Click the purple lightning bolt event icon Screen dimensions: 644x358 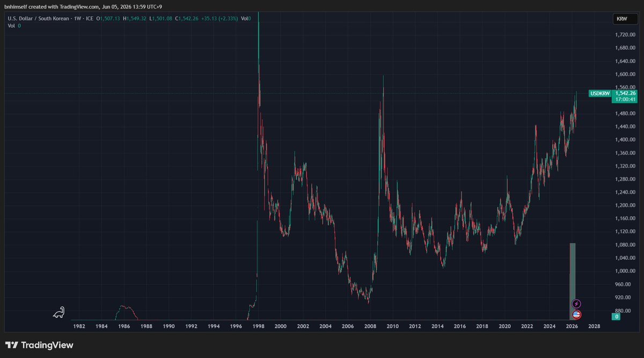[576, 304]
